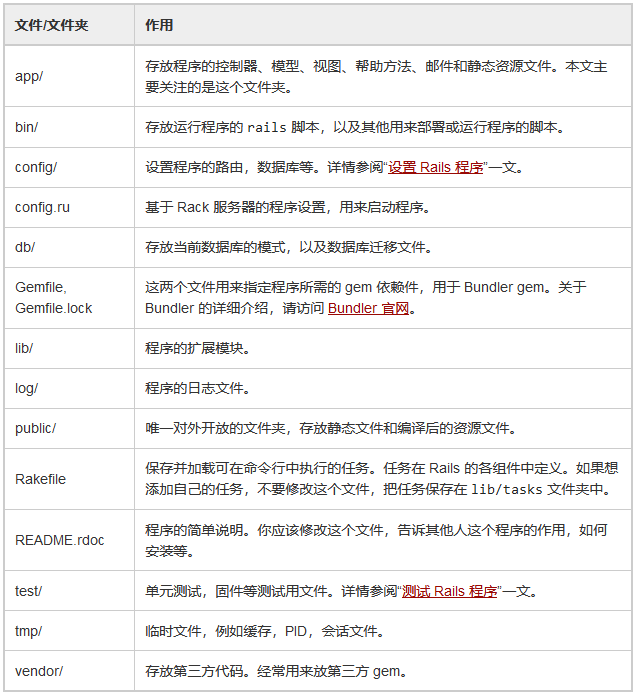This screenshot has height=694, width=635.
Task: Select the config.ru cell
Action: pyautogui.click(x=69, y=207)
